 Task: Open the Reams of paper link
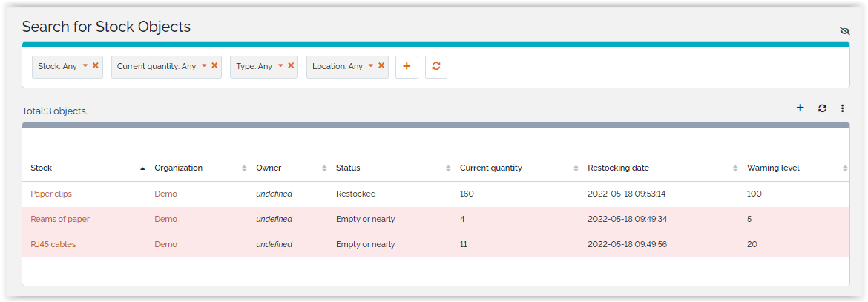coord(60,219)
